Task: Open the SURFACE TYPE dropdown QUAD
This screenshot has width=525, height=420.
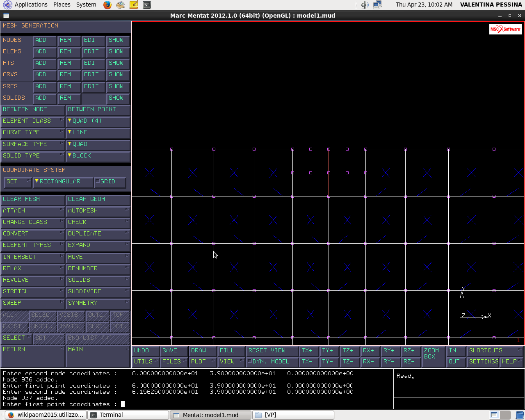Action: click(98, 144)
